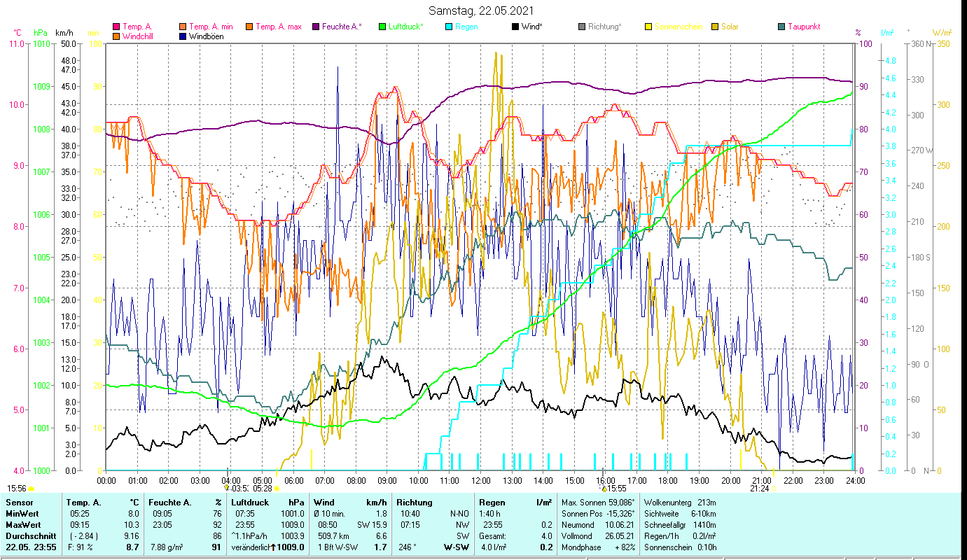
Task: Click the gray Richtung* legend swatch
Action: [x=581, y=27]
